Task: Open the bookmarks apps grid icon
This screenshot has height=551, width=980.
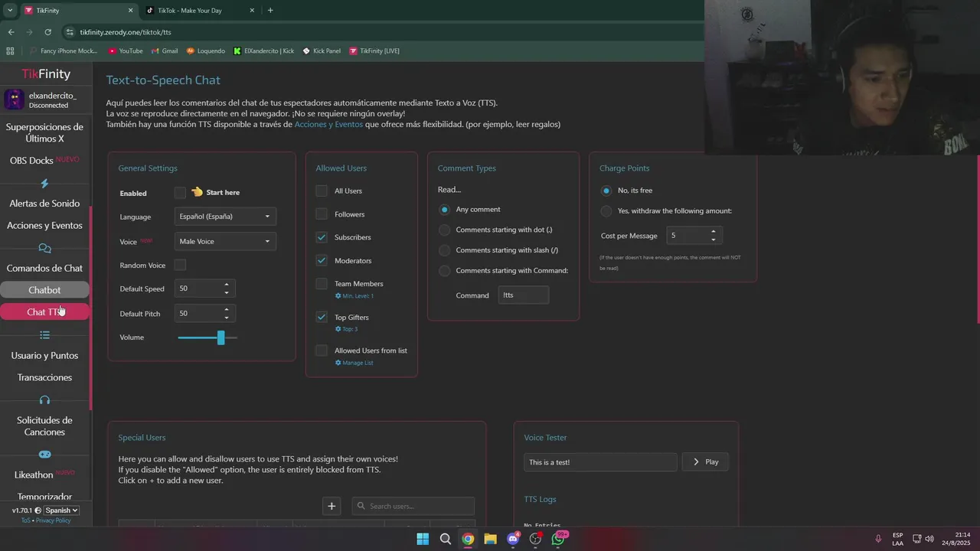Action: click(x=10, y=51)
